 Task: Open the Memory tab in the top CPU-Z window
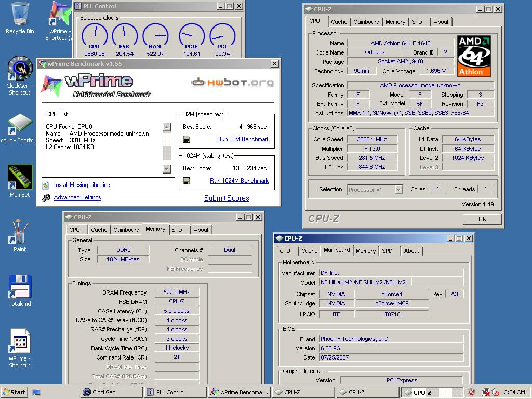click(x=395, y=22)
